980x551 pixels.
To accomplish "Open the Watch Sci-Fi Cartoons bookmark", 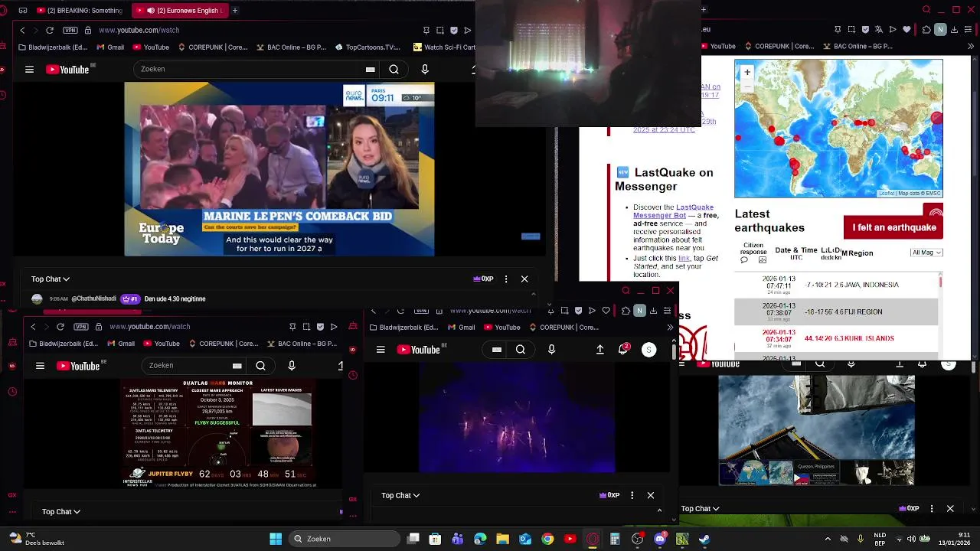I will [445, 47].
